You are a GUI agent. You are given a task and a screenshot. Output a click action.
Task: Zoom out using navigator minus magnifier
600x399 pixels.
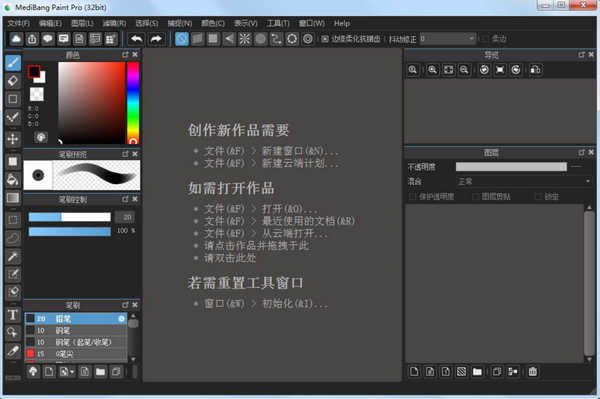[464, 70]
